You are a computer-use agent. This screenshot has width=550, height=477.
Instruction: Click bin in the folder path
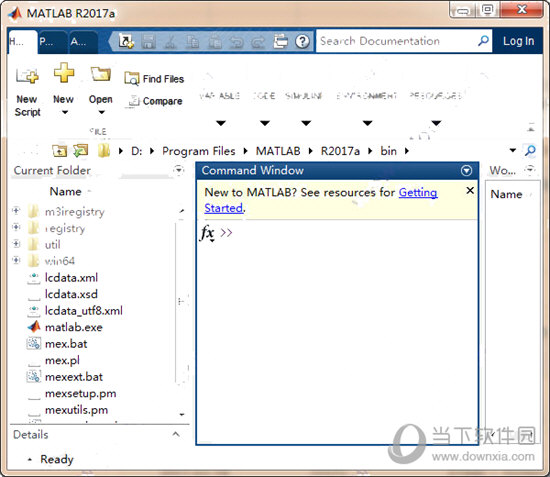pyautogui.click(x=388, y=151)
